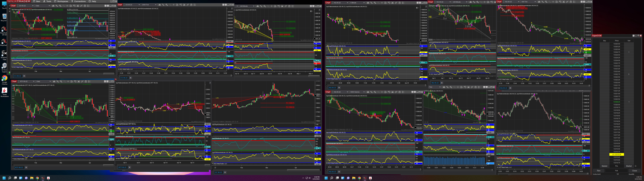Open Data Box icon in ES 2000 Tick chart
Viewport: 644px width, 181px height.
click(x=177, y=5)
